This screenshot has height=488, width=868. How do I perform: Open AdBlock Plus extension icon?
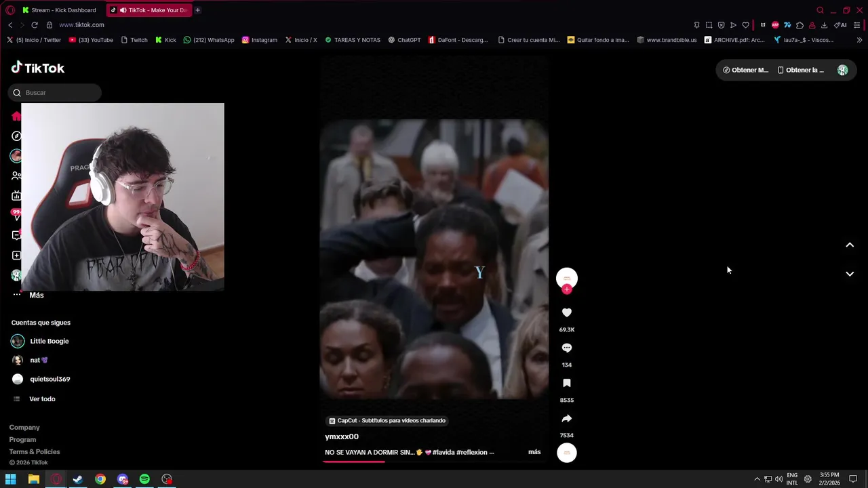(775, 25)
